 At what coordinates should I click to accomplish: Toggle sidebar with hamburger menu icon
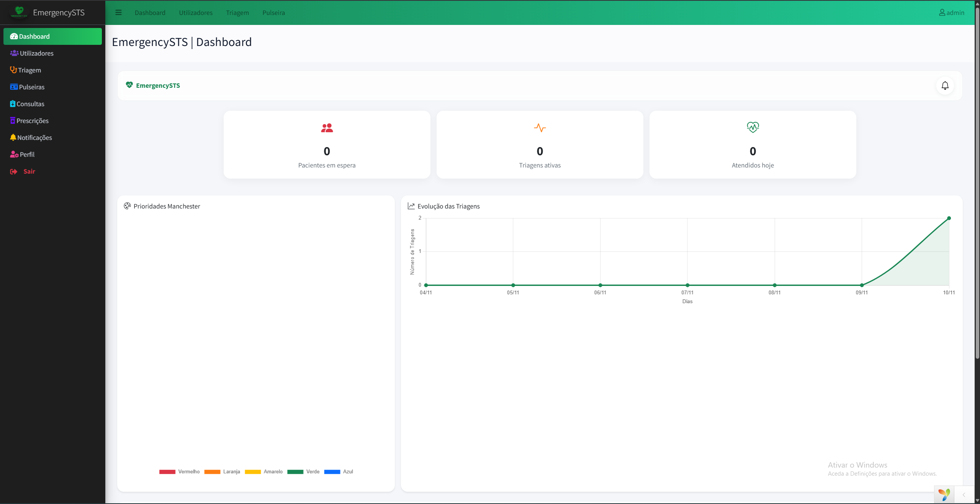pos(118,13)
